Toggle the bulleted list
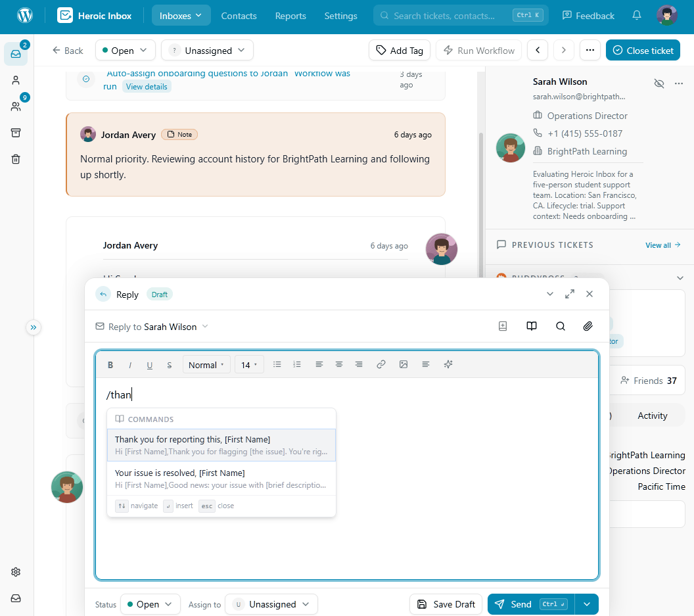The height and width of the screenshot is (616, 694). point(277,364)
